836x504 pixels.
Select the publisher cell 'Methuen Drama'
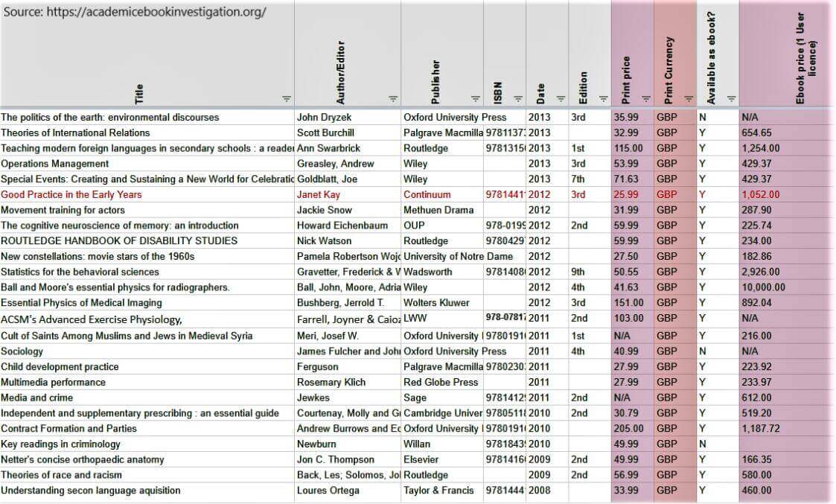(442, 210)
